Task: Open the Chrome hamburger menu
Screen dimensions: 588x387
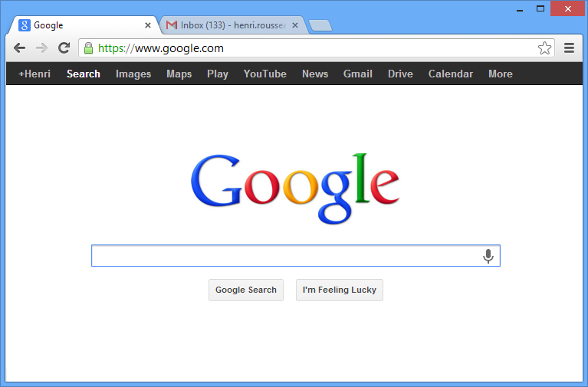Action: (x=569, y=48)
